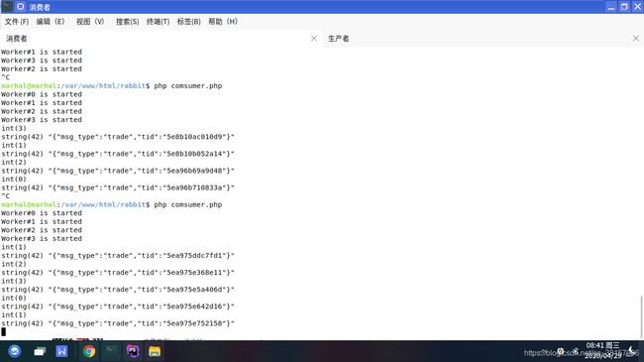Click the line with tid 5ea975e642d16

pos(118,306)
